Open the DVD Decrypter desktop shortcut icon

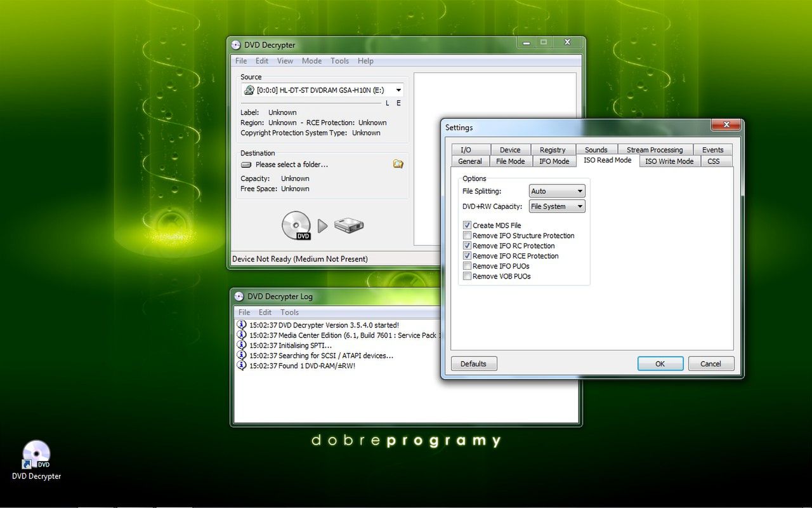pyautogui.click(x=36, y=455)
